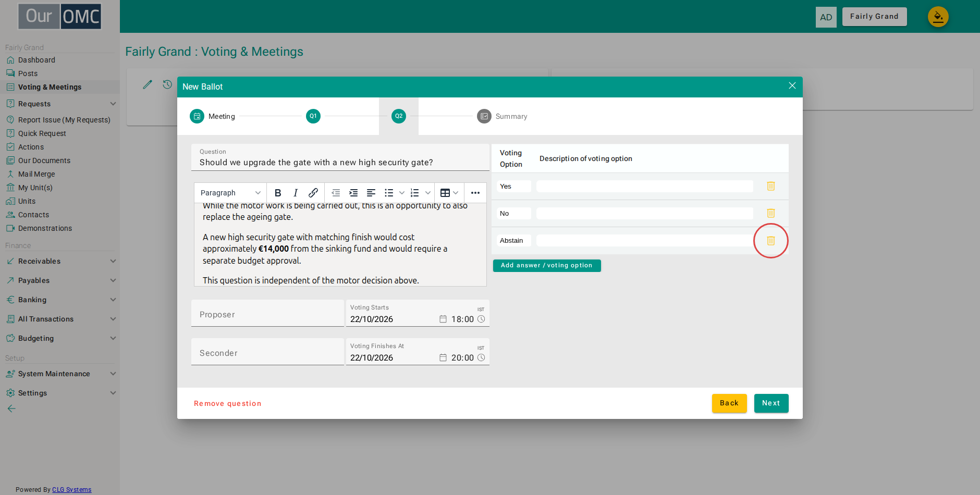
Task: Jump to the Summary step
Action: [x=502, y=116]
